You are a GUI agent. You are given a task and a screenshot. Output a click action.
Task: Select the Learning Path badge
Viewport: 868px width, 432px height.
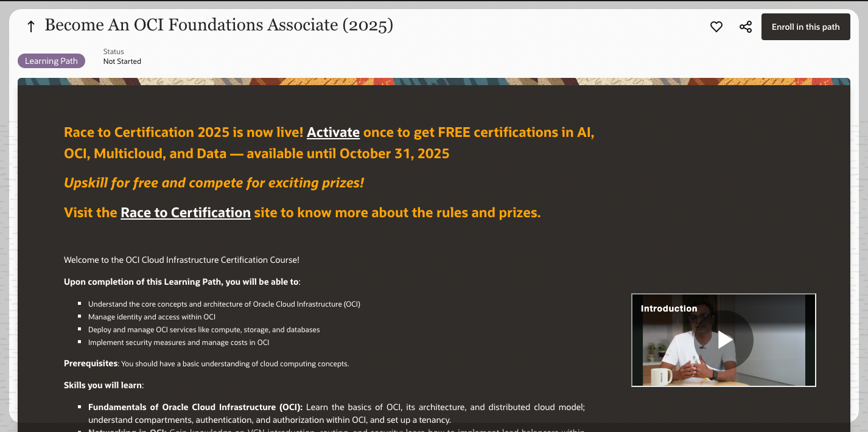coord(52,61)
